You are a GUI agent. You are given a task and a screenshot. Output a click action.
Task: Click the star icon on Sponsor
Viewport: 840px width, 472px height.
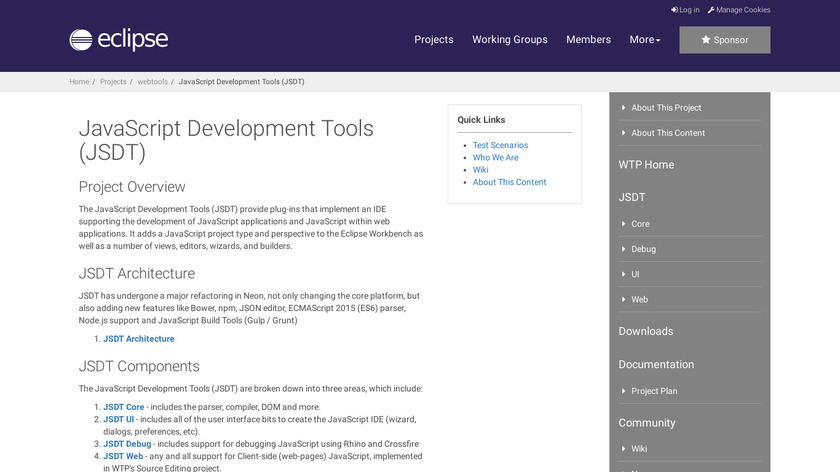706,40
